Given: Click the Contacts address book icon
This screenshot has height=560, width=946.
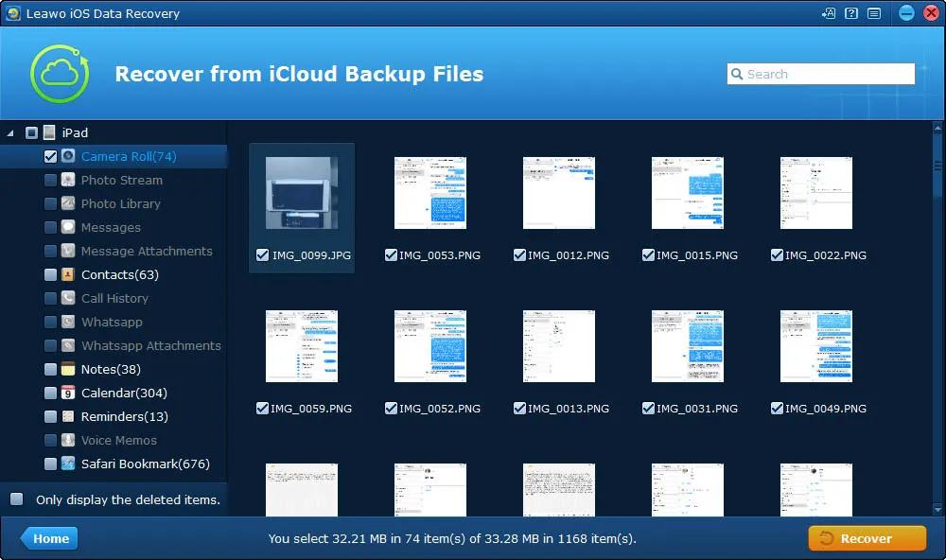Looking at the screenshot, I should 68,274.
